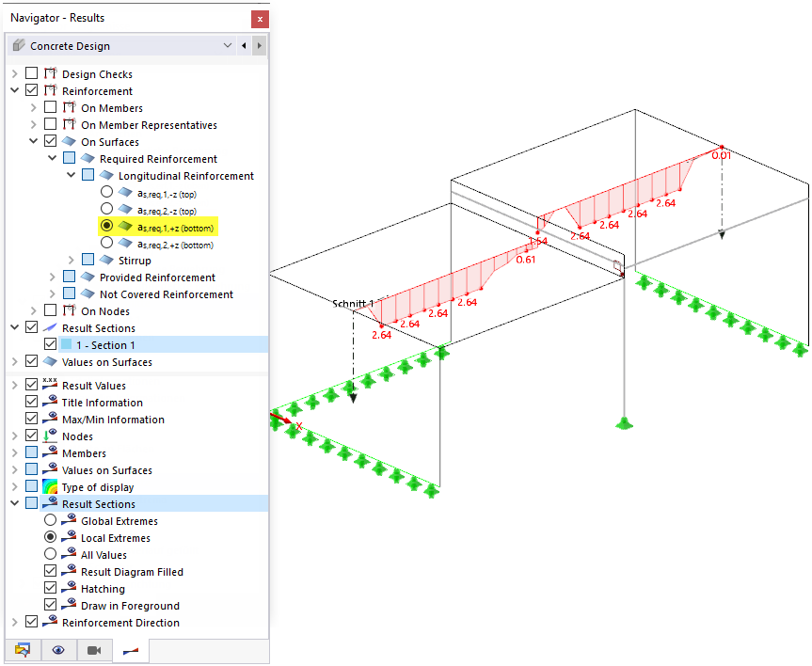Uncheck Result Diagram Filled
Viewport: 812px width, 666px height.
click(x=50, y=571)
